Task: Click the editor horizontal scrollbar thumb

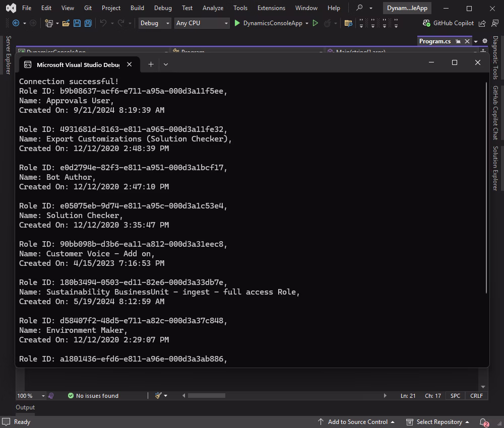Action: click(x=207, y=396)
